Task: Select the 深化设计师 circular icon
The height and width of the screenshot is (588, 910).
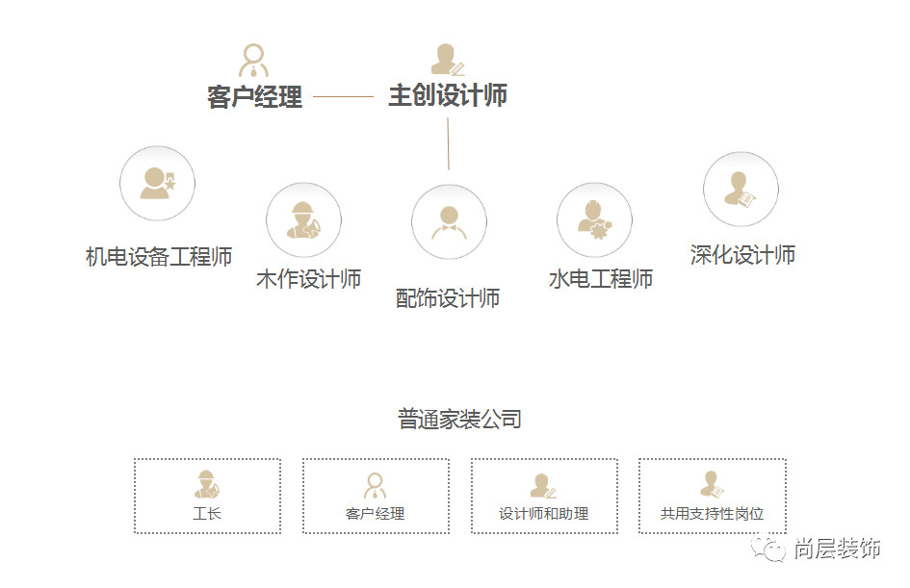Action: point(741,189)
